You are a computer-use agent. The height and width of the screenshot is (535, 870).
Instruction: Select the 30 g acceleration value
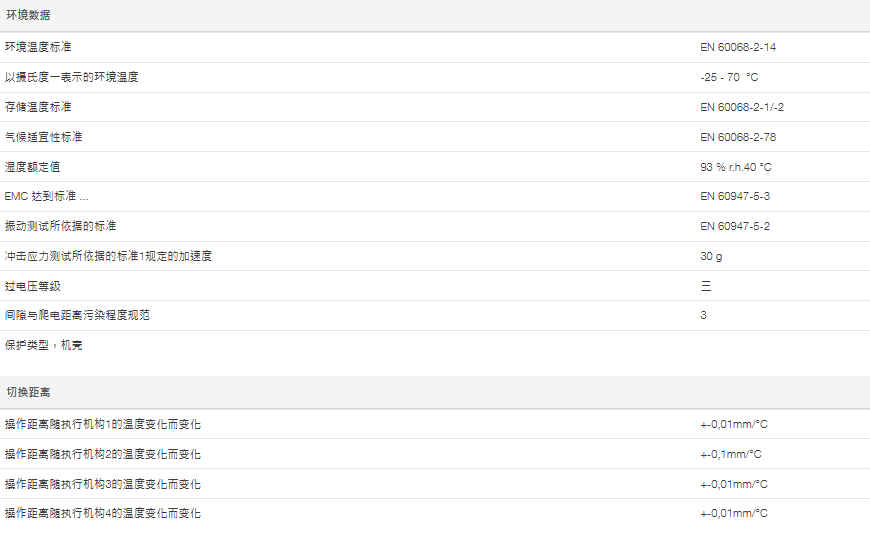(711, 256)
